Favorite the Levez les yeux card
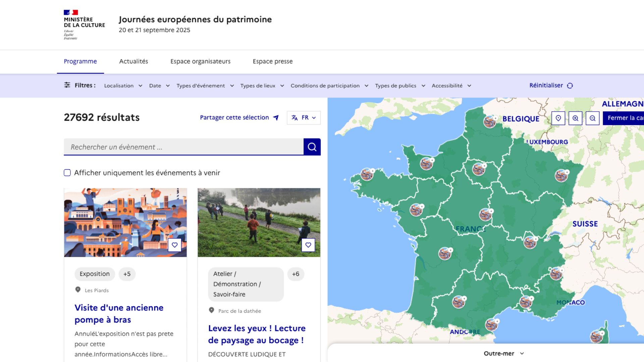Screen dimensions: 644x362 tap(308, 245)
